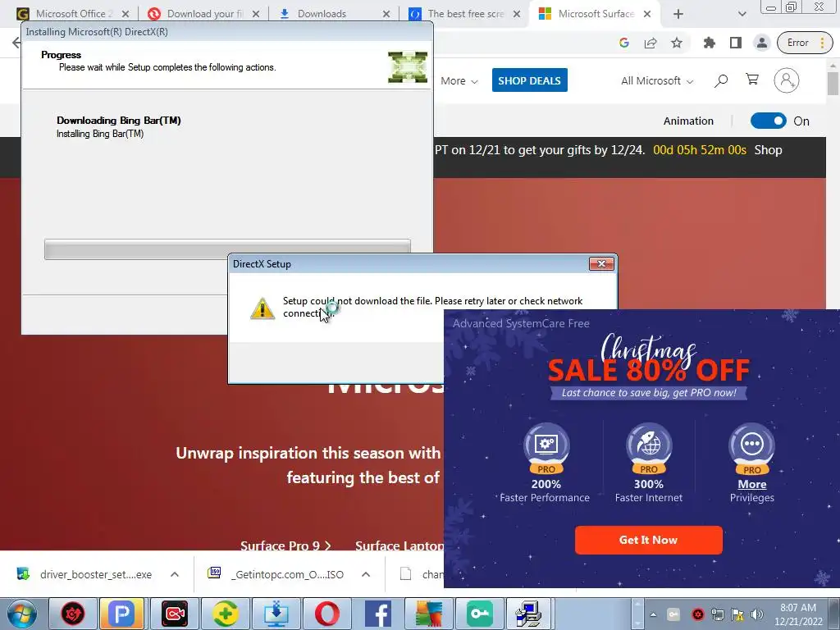This screenshot has height=630, width=840.
Task: Open driver_booster_set exe download
Action: pos(84,574)
